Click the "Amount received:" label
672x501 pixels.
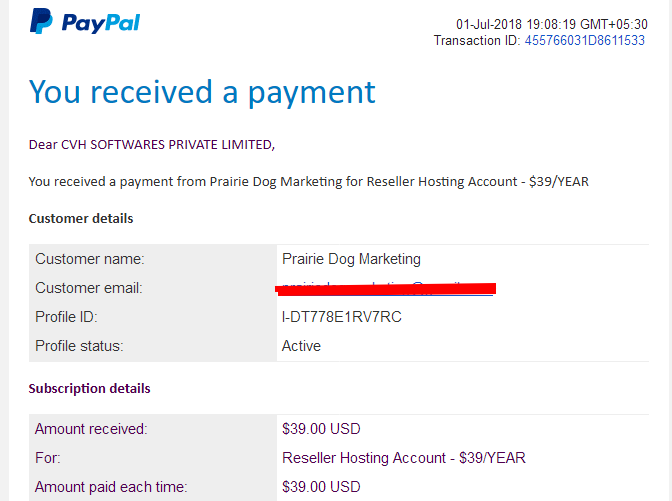click(91, 429)
